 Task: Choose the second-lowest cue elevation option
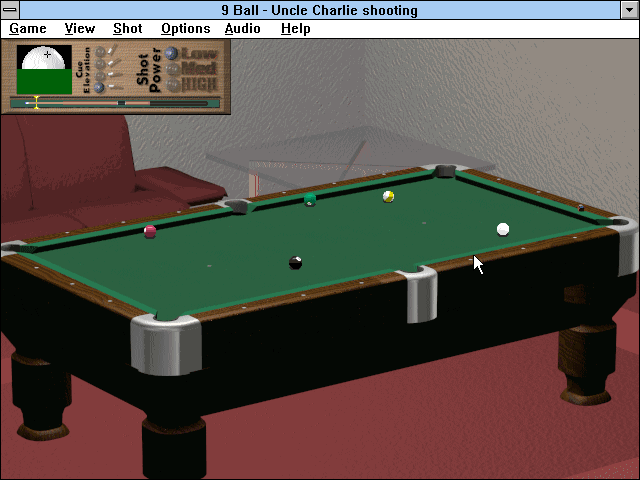100,76
